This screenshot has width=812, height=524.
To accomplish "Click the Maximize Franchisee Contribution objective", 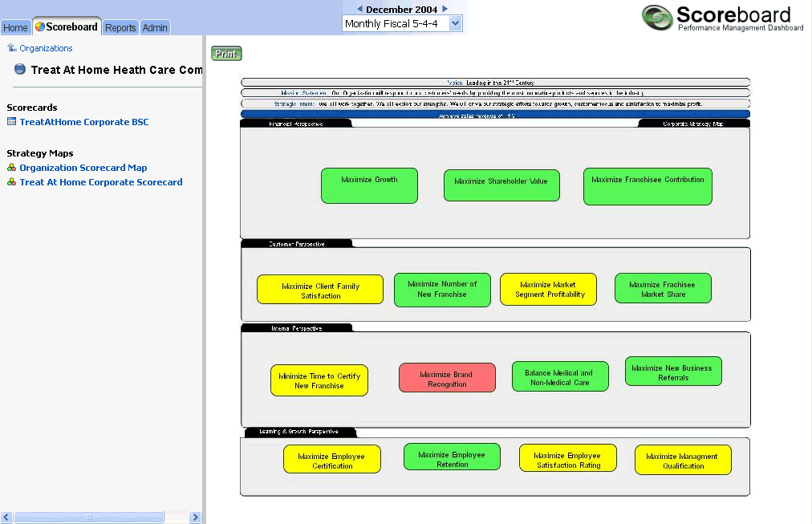I will point(648,186).
